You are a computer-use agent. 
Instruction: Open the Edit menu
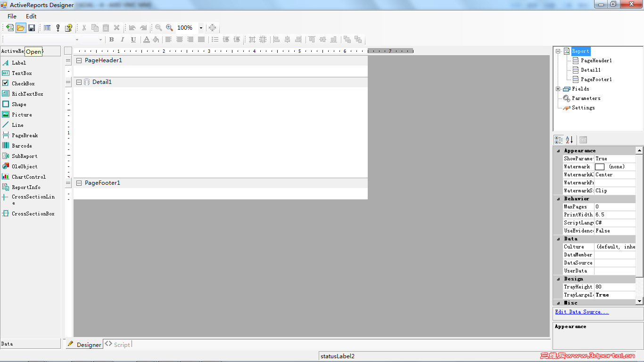tap(31, 16)
